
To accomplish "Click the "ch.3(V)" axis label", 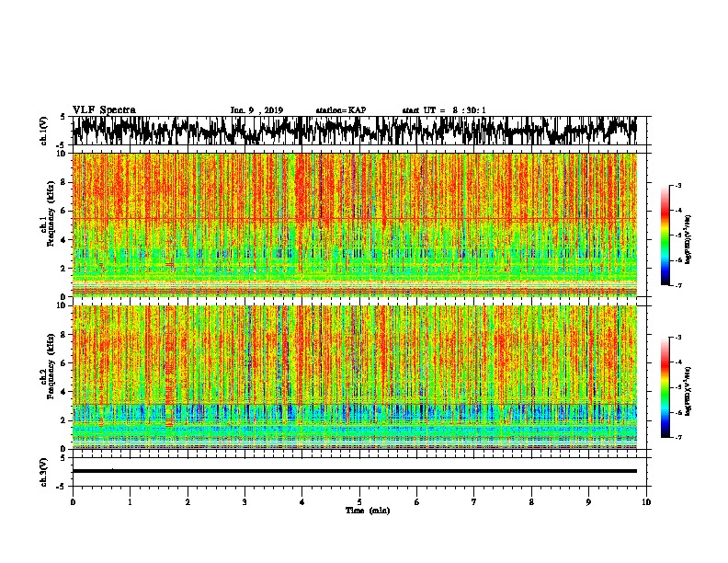I will (x=44, y=472).
